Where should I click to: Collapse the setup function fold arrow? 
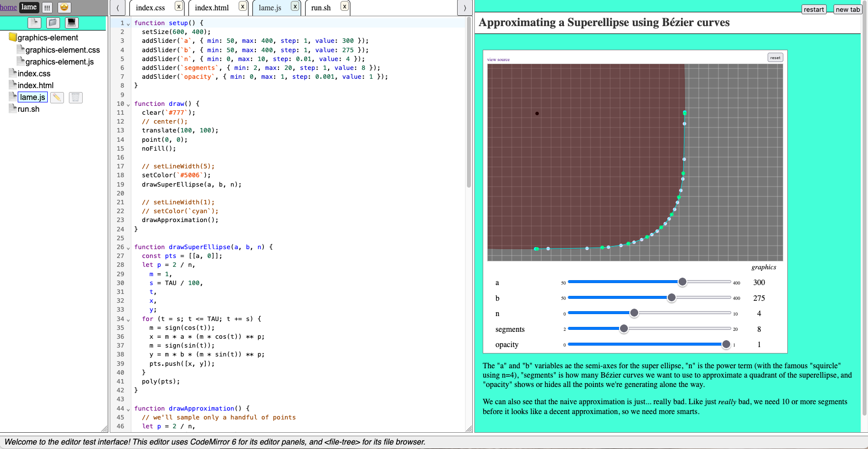(x=128, y=24)
